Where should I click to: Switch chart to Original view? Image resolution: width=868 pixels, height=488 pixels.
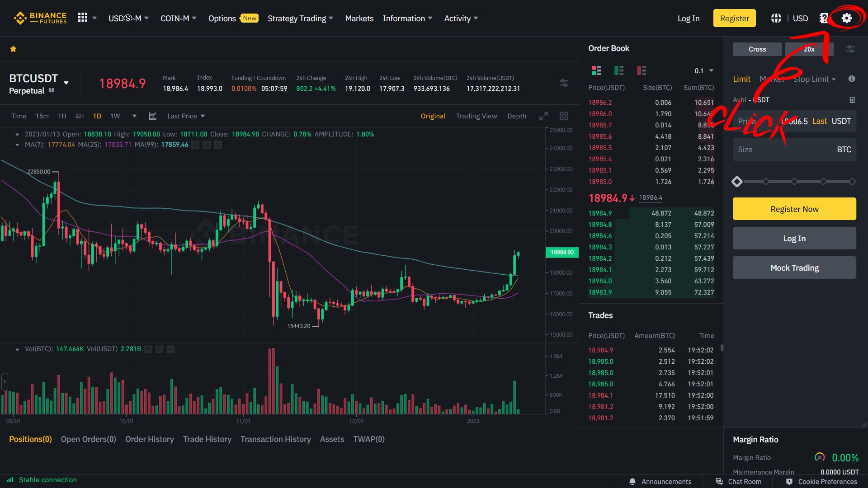click(x=433, y=116)
